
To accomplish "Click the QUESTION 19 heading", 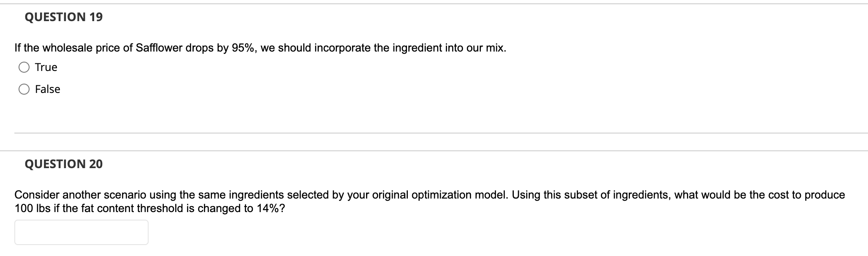I will pyautogui.click(x=63, y=18).
